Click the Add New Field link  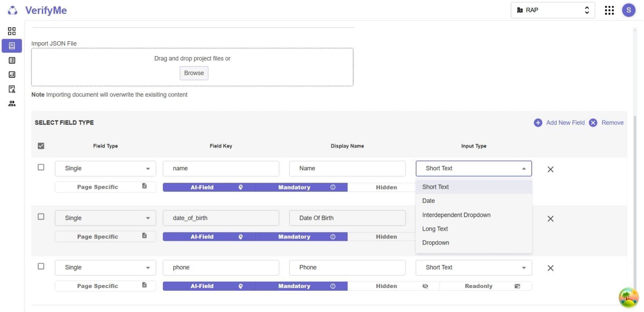[x=565, y=123]
